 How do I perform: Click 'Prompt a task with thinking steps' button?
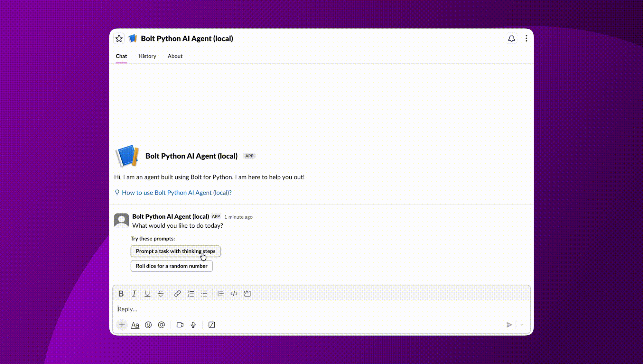[175, 251]
